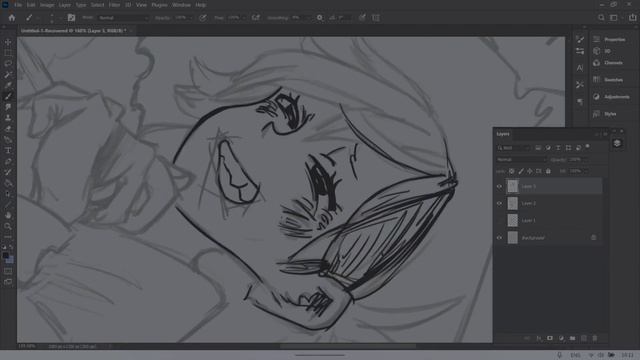Screen dimensions: 640x360
Task: Select the Horizontal Type tool
Action: (x=8, y=151)
